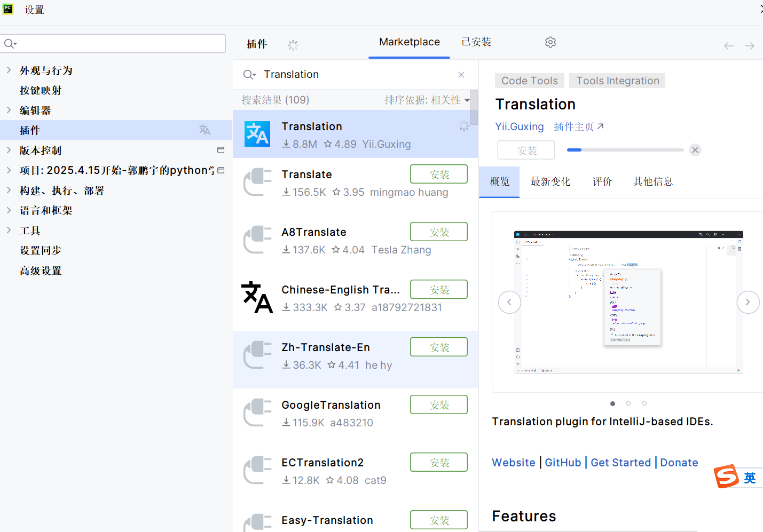This screenshot has width=763, height=532.
Task: Open the 排序依据: 相关性 sort dropdown
Action: pos(427,100)
